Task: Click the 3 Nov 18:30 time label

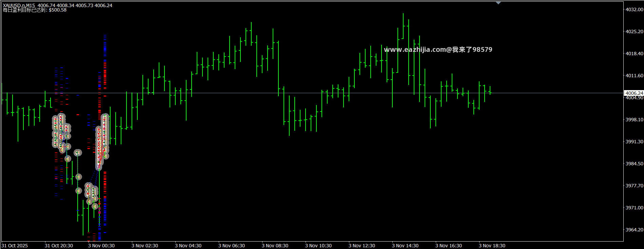Action: tap(492, 246)
